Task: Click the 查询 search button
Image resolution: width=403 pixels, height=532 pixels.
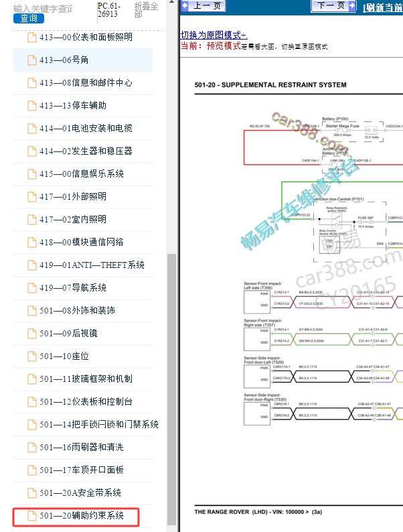Action: pos(29,18)
